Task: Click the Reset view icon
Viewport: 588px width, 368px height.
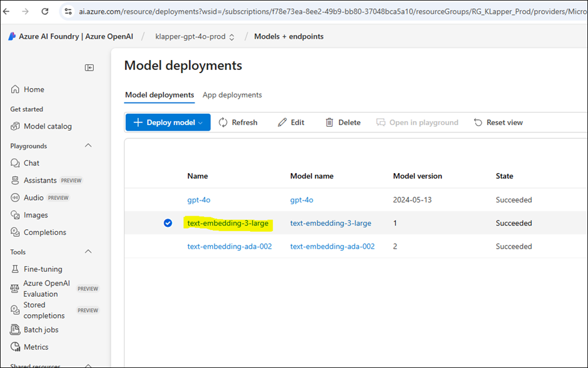Action: (479, 122)
